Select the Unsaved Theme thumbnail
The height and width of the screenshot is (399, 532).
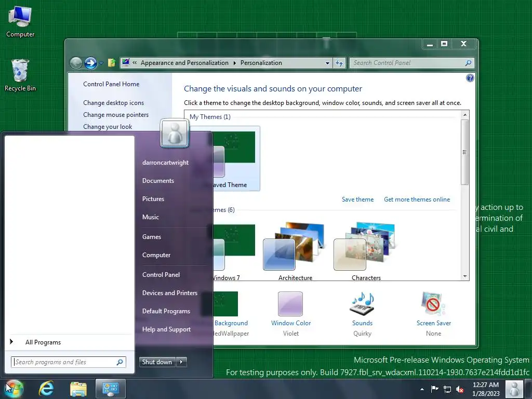pyautogui.click(x=236, y=159)
